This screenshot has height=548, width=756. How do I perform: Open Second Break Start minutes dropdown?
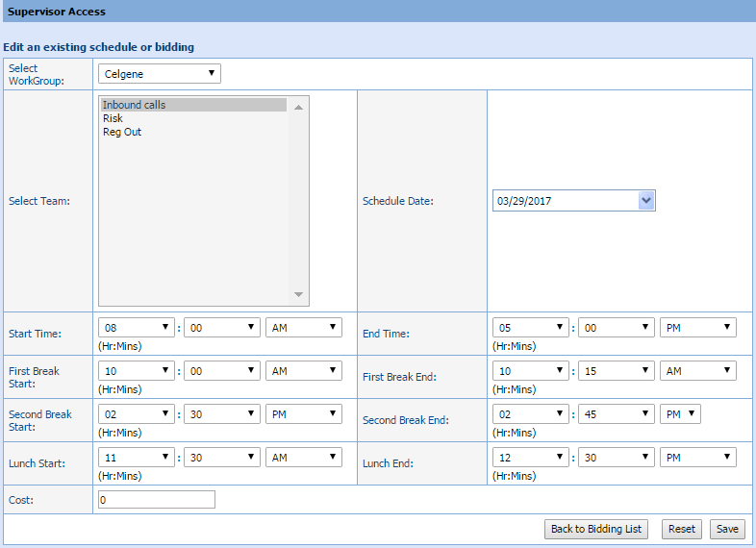tap(222, 414)
